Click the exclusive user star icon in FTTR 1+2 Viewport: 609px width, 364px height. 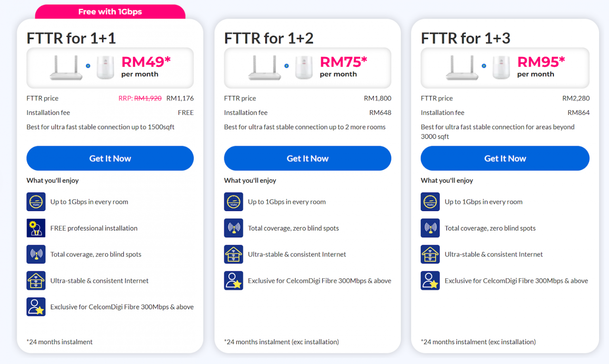pyautogui.click(x=234, y=280)
